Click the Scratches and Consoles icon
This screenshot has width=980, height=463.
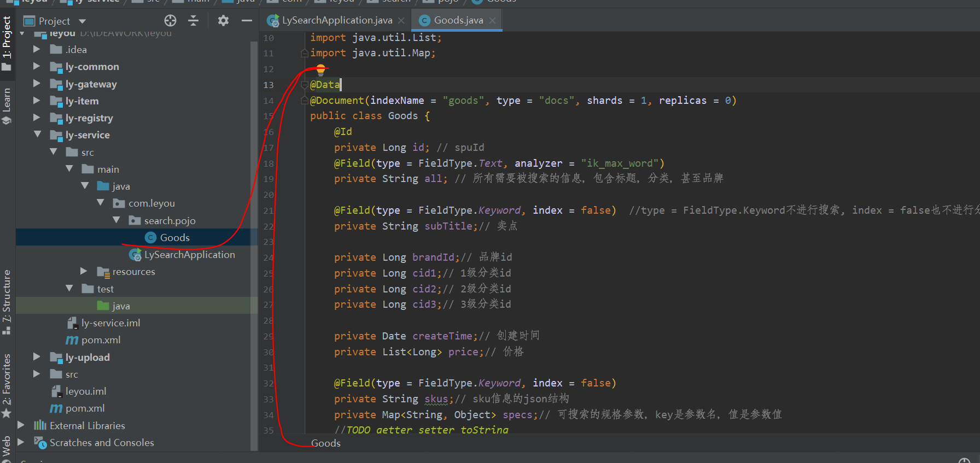(40, 442)
